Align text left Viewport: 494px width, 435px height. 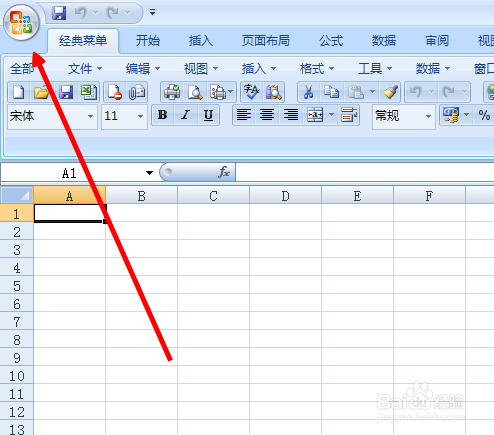(x=244, y=115)
